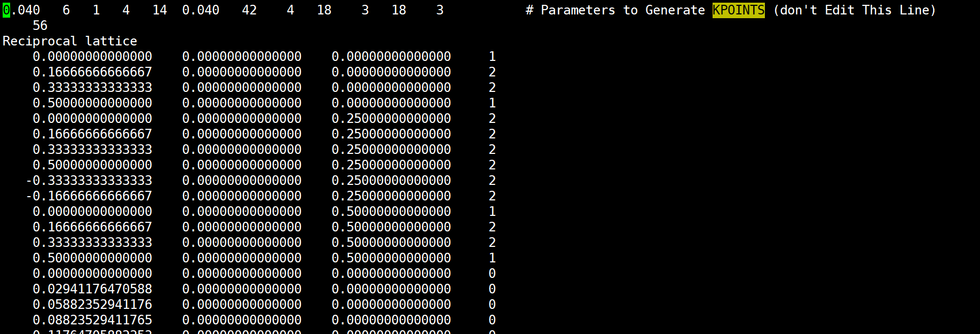Click weight 0 on the 0.08823529411765 row

492,320
